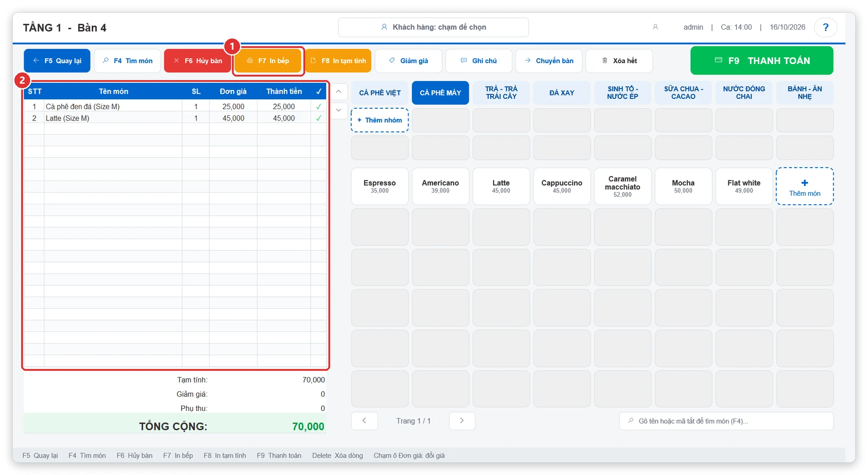The image size is (868, 475).
Task: Add Espresso to the order
Action: point(380,186)
